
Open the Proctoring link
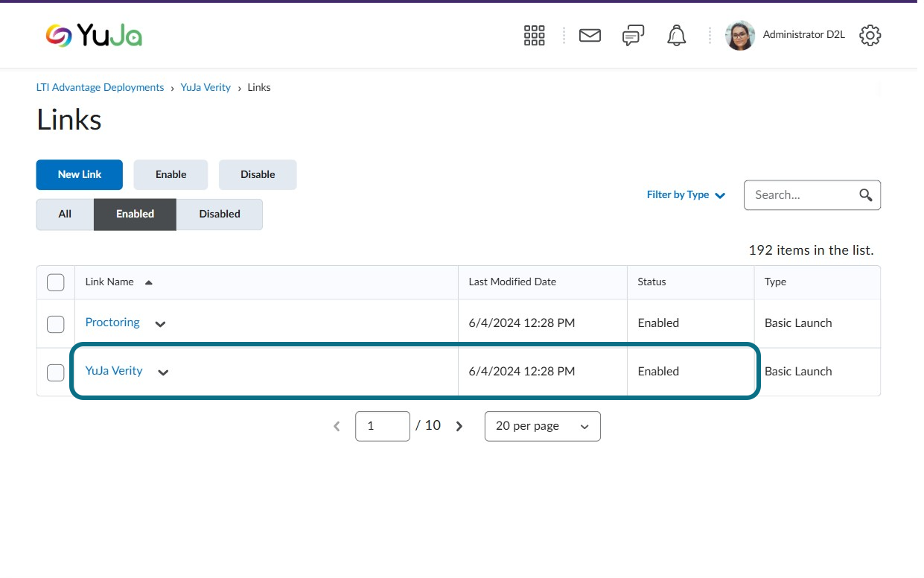point(112,323)
